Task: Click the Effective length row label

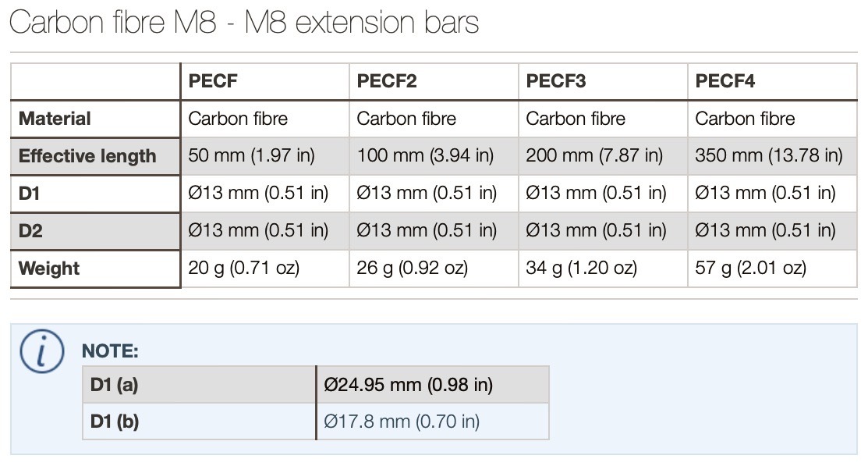Action: coord(87,156)
